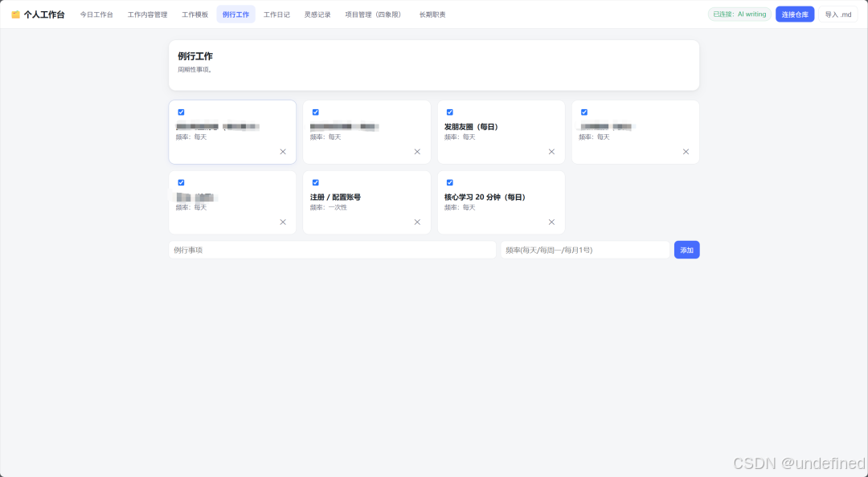
Task: Click the 发朋友圈(每日) card title
Action: coord(471,127)
